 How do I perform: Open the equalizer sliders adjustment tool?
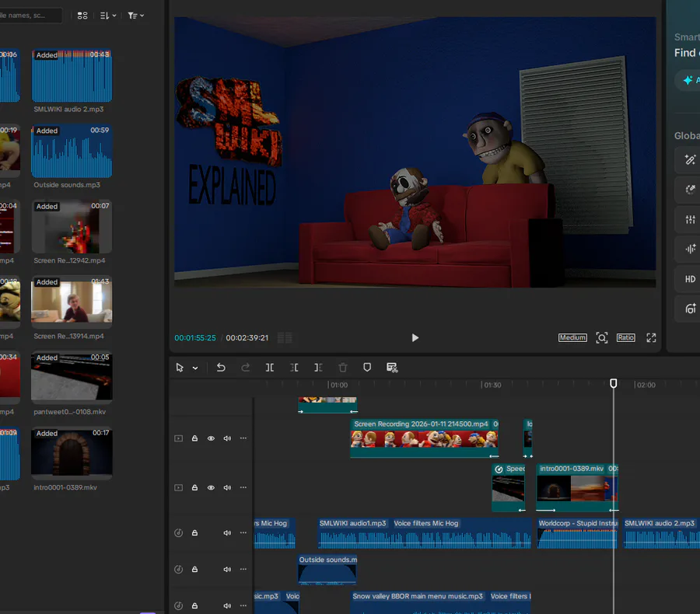coord(690,219)
